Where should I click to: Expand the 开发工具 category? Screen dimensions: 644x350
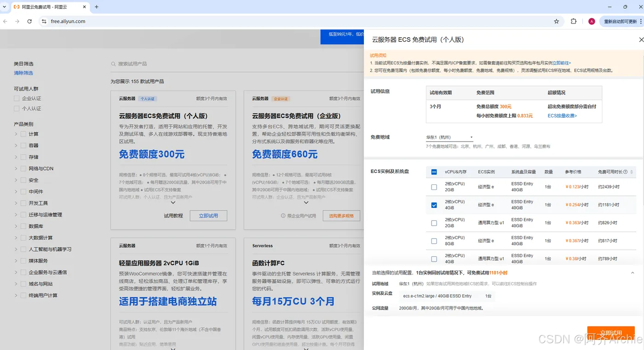point(16,203)
